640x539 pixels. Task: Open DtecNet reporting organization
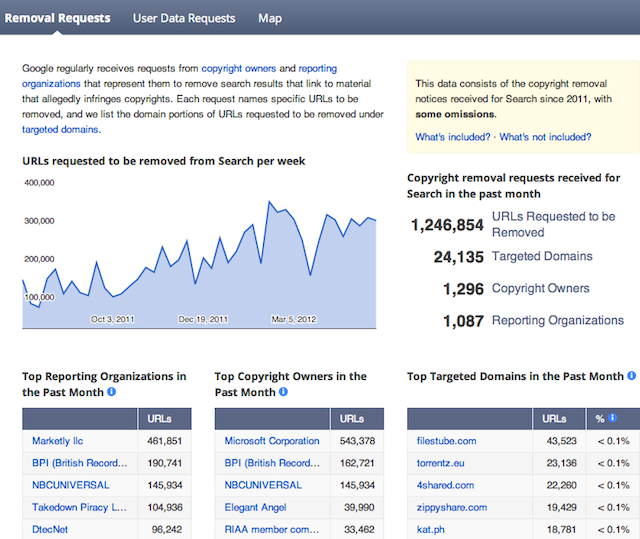point(50,529)
